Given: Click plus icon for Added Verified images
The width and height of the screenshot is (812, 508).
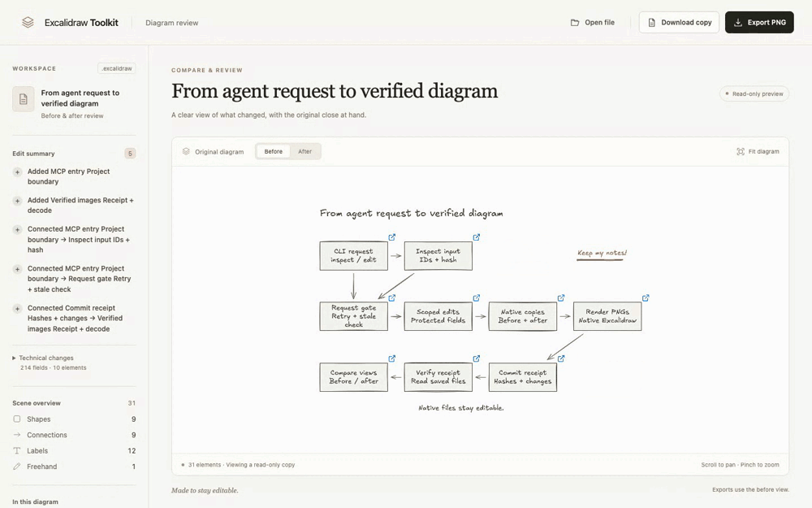Looking at the screenshot, I should click(x=17, y=201).
